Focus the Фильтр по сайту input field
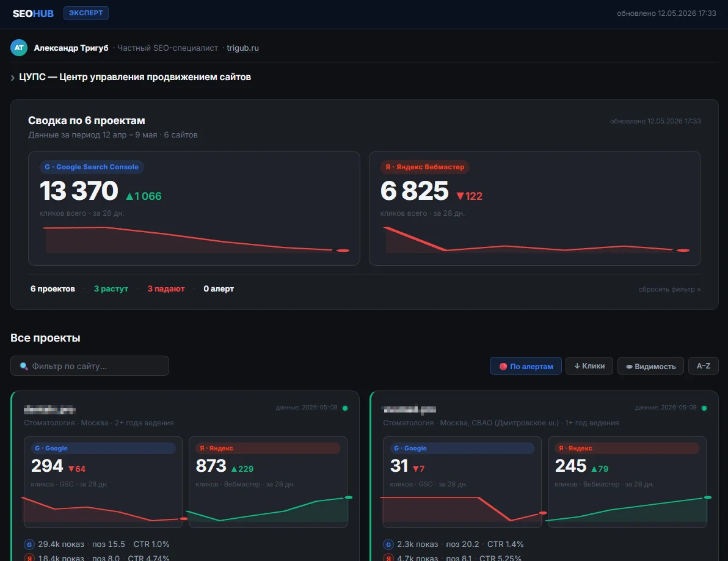 click(90, 366)
